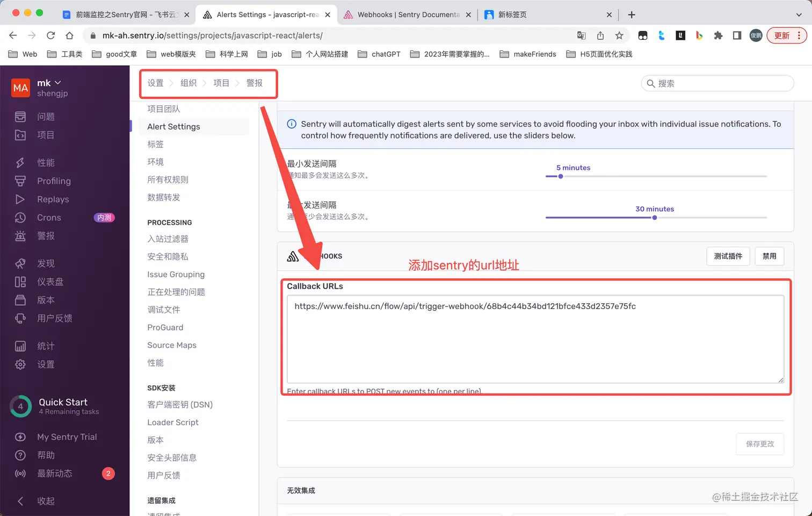Image resolution: width=812 pixels, height=516 pixels.
Task: Open 安全头部信息 settings item
Action: pos(172,457)
